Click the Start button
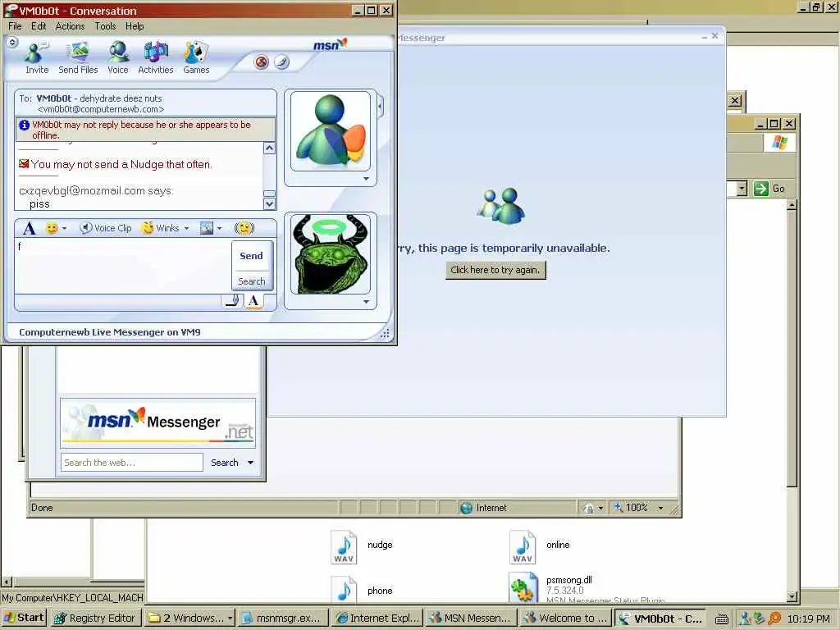This screenshot has height=630, width=840. (x=24, y=618)
